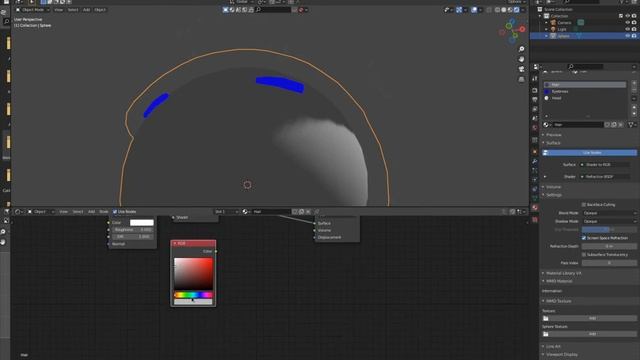The width and height of the screenshot is (640, 360).
Task: Add a material slot with plus button
Action: tap(634, 83)
